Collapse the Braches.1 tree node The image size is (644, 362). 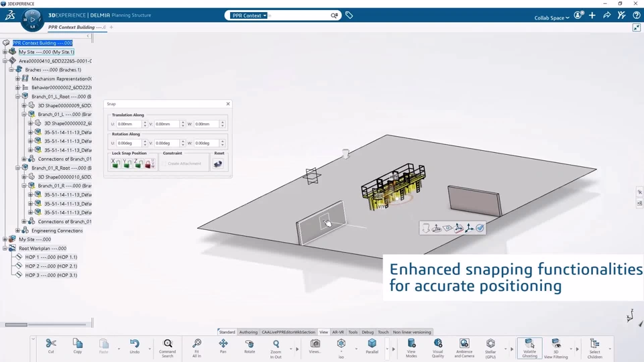[11, 70]
